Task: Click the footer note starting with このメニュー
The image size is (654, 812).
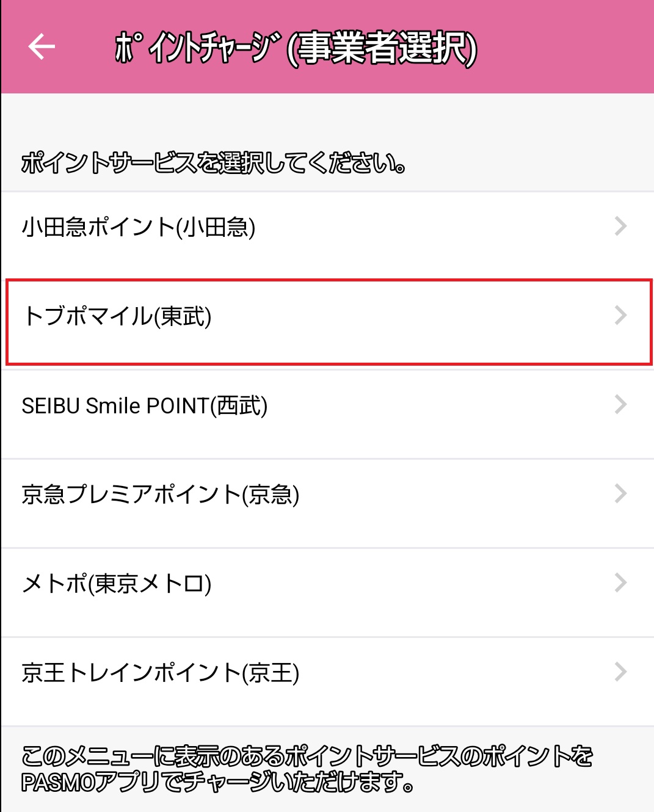Action: 307,757
